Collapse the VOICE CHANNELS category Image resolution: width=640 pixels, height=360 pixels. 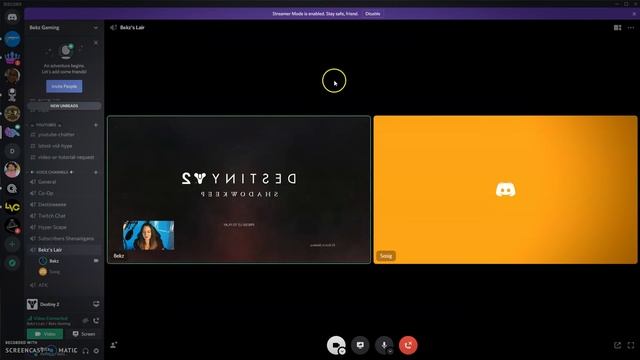point(51,172)
